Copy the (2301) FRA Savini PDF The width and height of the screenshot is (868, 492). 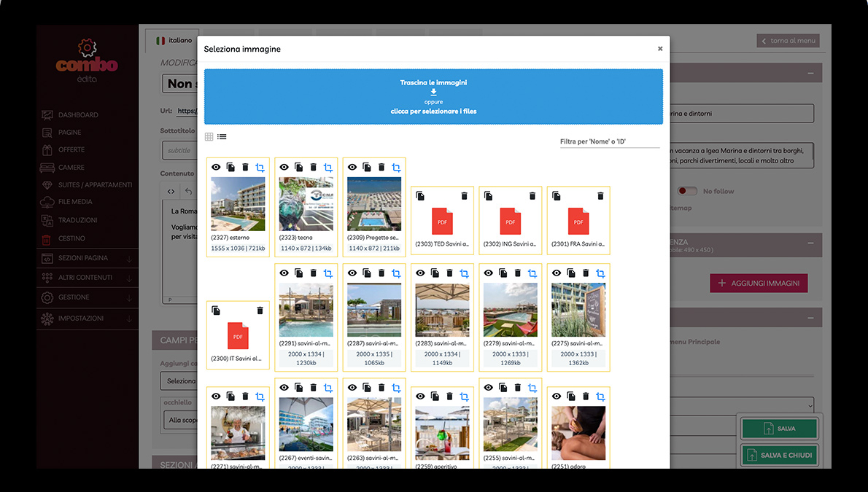557,196
